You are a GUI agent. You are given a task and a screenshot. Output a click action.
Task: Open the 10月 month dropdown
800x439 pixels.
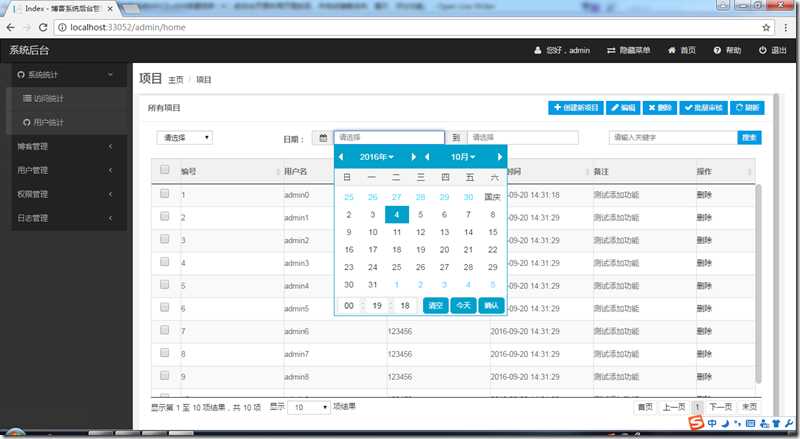point(463,157)
